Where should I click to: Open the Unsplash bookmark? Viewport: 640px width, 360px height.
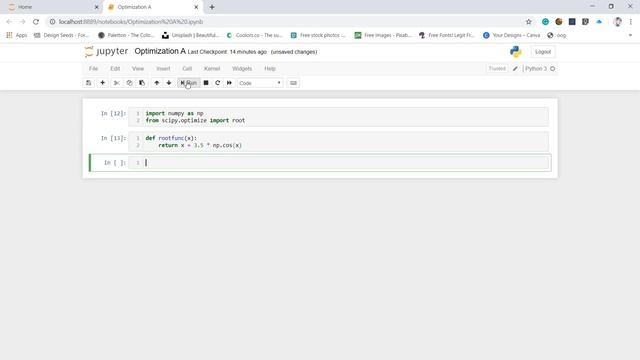[x=190, y=36]
